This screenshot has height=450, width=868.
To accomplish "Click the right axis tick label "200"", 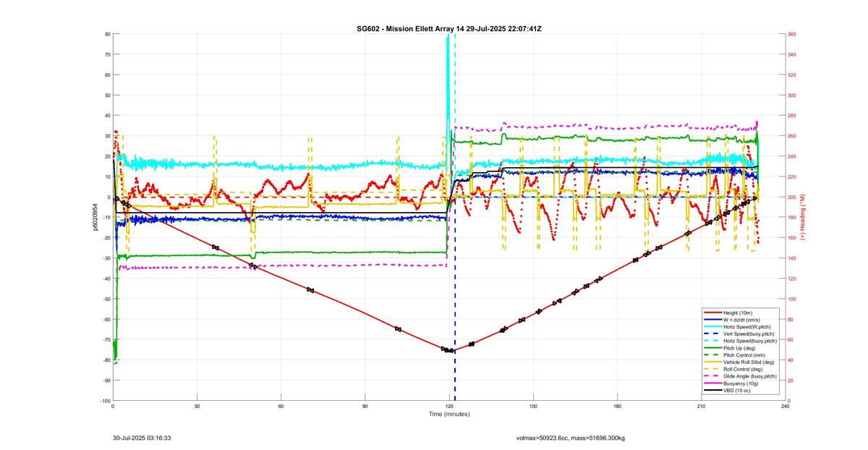I will (791, 197).
